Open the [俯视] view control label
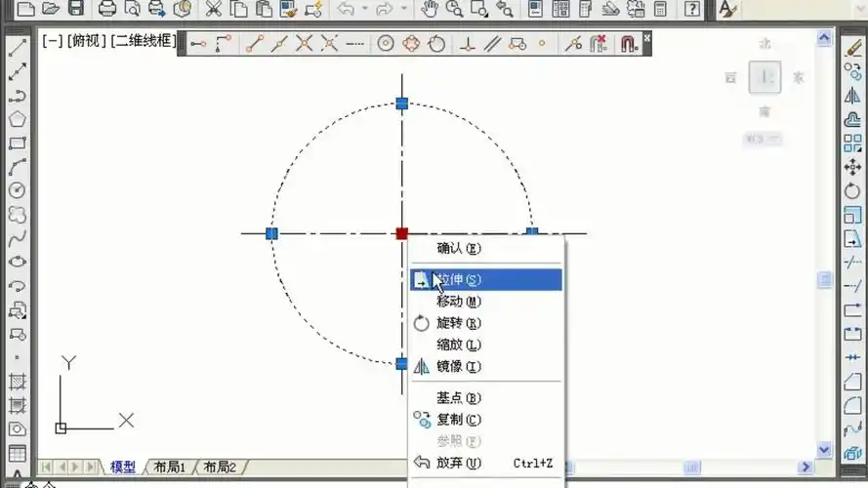The width and height of the screenshot is (868, 488). click(x=86, y=40)
